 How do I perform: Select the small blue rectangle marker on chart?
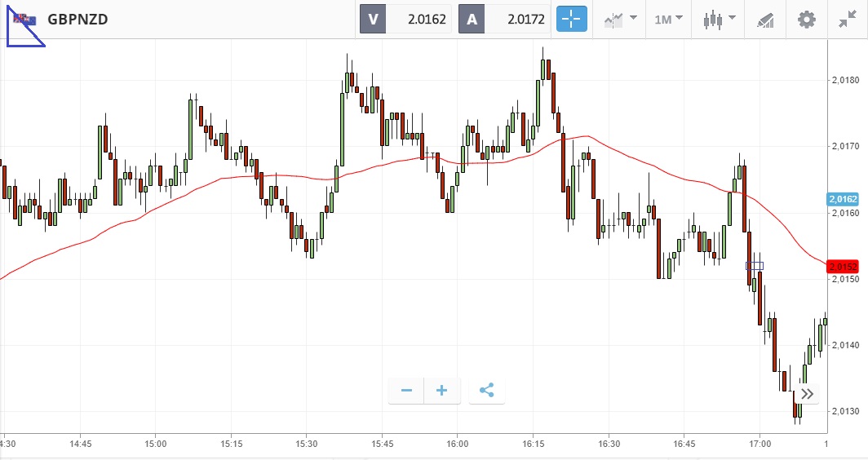coord(755,265)
